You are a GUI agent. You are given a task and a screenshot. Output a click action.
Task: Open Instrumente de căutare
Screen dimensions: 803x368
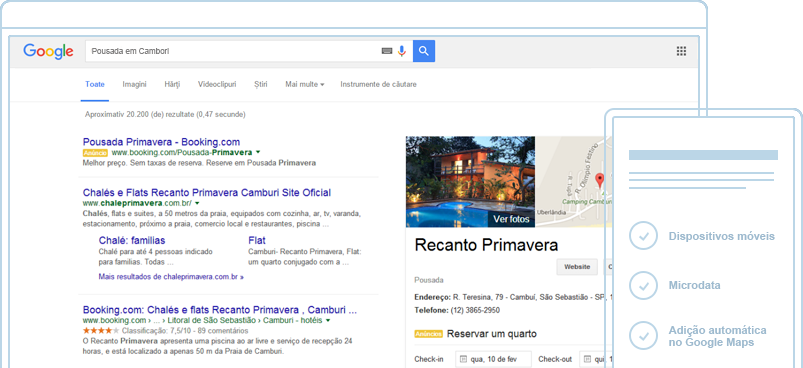(378, 84)
